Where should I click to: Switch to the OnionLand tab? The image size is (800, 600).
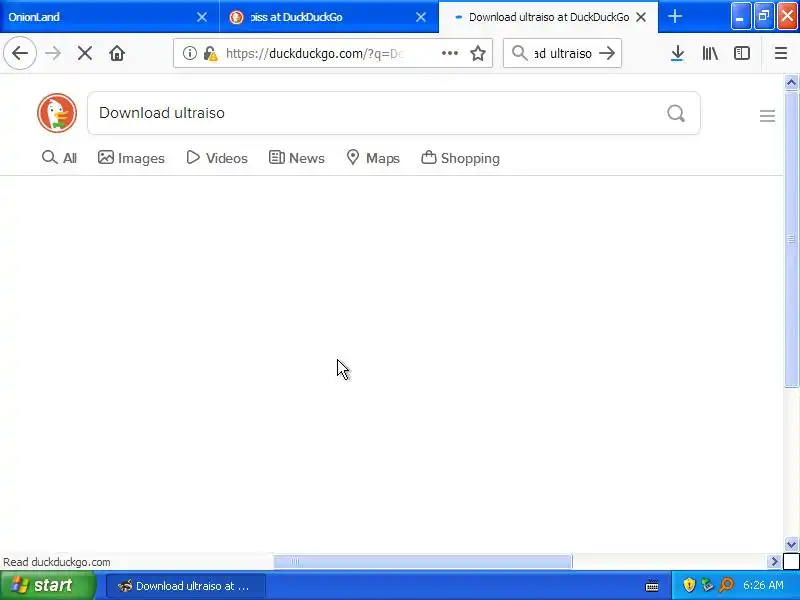coord(109,17)
